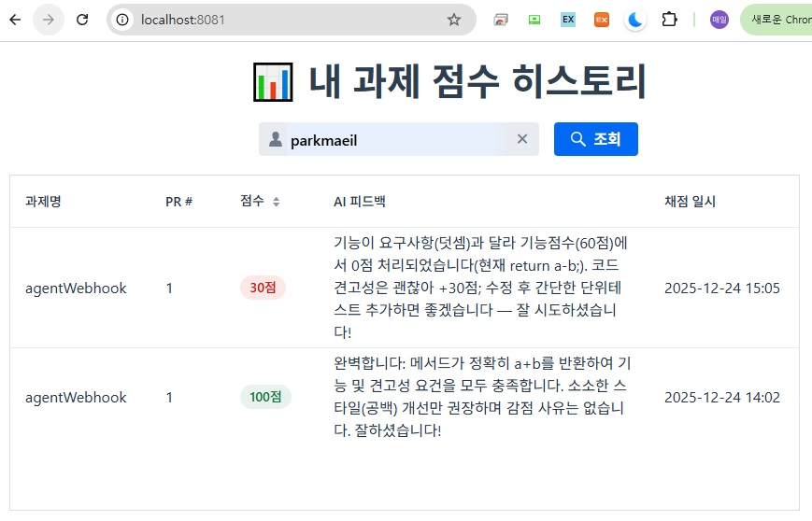Click the 2025-12-24 14:02 timestamp
The height and width of the screenshot is (521, 812).
click(722, 398)
